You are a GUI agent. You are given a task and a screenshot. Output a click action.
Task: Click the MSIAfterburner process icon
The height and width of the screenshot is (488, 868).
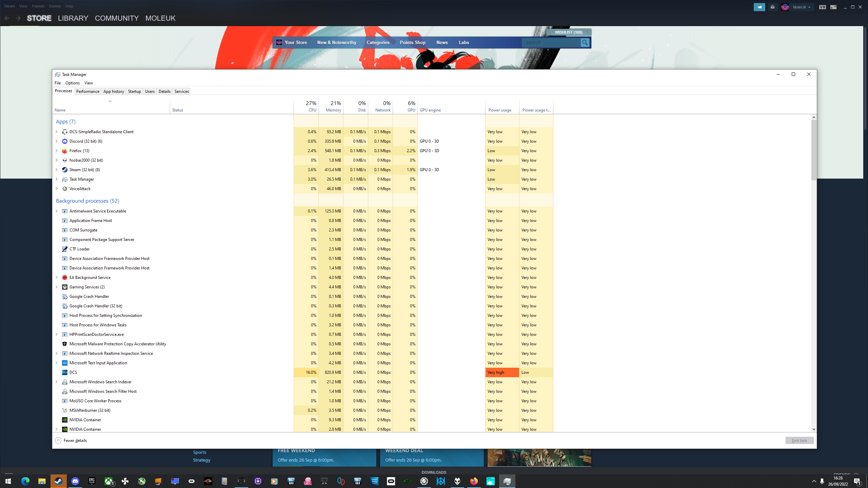(65, 410)
